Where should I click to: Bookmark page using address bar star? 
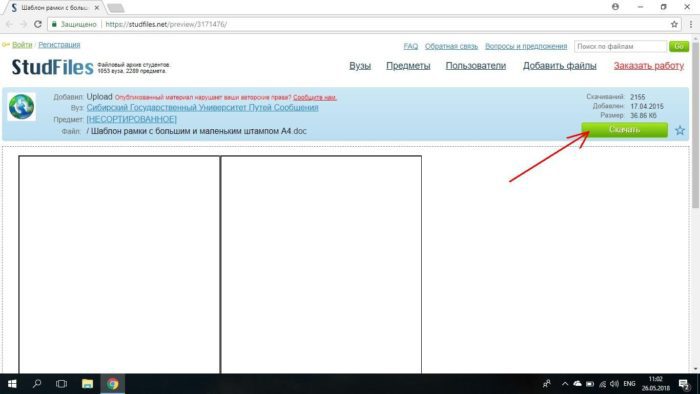pos(674,24)
